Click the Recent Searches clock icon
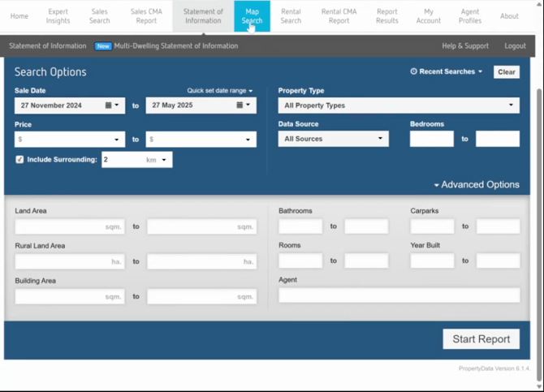Screen dimensions: 544x392 coord(414,72)
